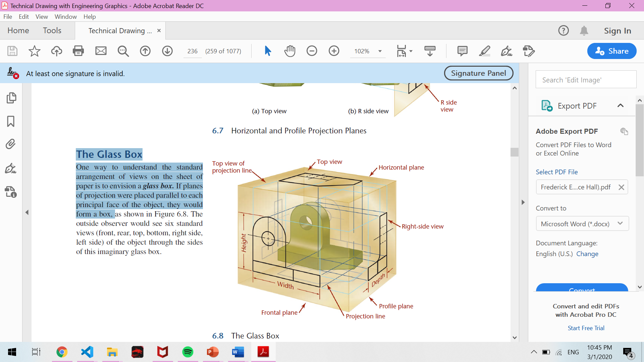Open the Window menu

tap(65, 16)
